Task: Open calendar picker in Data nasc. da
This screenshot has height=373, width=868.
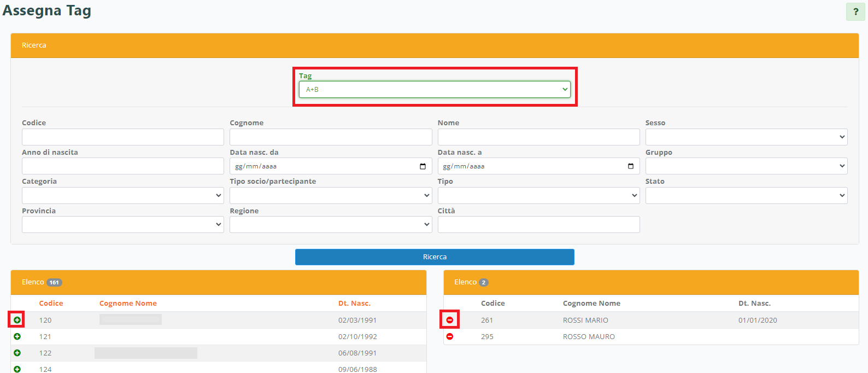Action: tap(423, 166)
